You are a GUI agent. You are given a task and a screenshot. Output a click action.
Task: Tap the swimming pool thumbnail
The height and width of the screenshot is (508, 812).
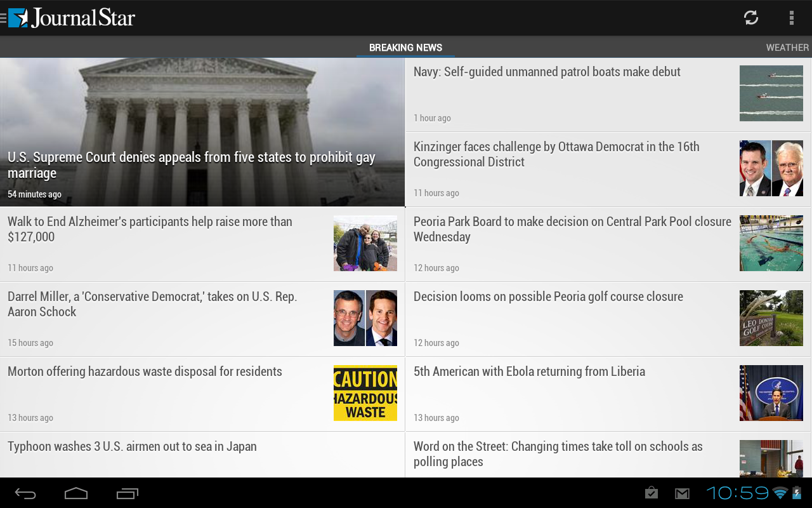(771, 243)
